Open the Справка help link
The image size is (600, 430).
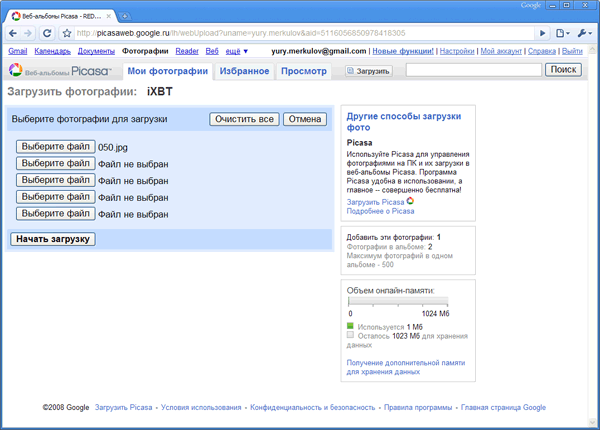coord(542,51)
